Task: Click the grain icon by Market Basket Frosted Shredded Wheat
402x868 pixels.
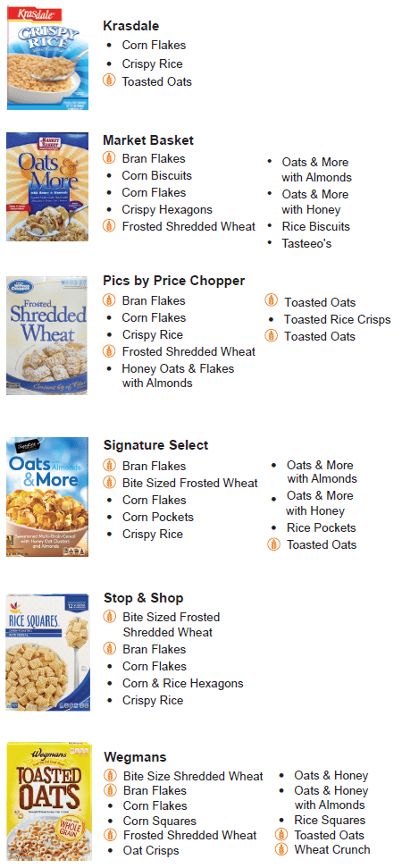Action: [110, 226]
